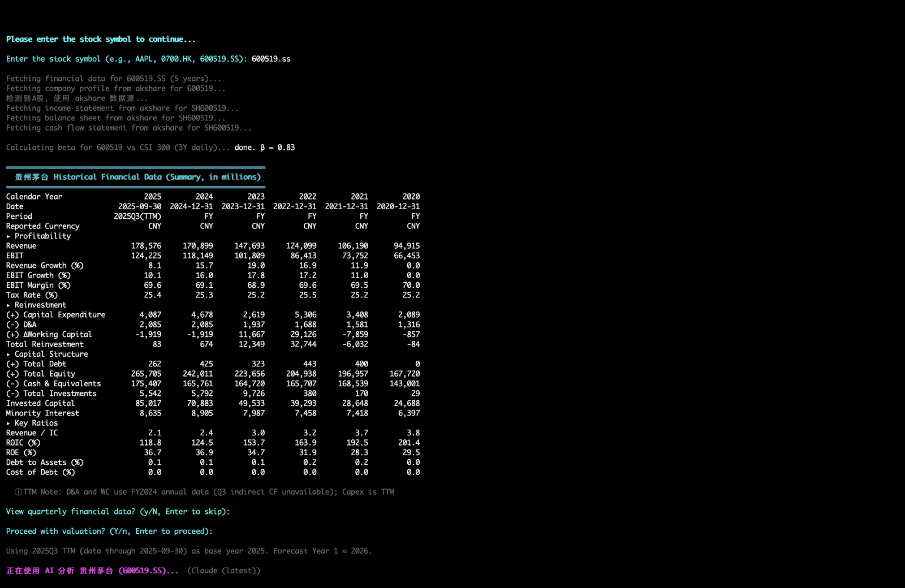Click the beta value 0.83
The image size is (905, 588).
coord(286,148)
